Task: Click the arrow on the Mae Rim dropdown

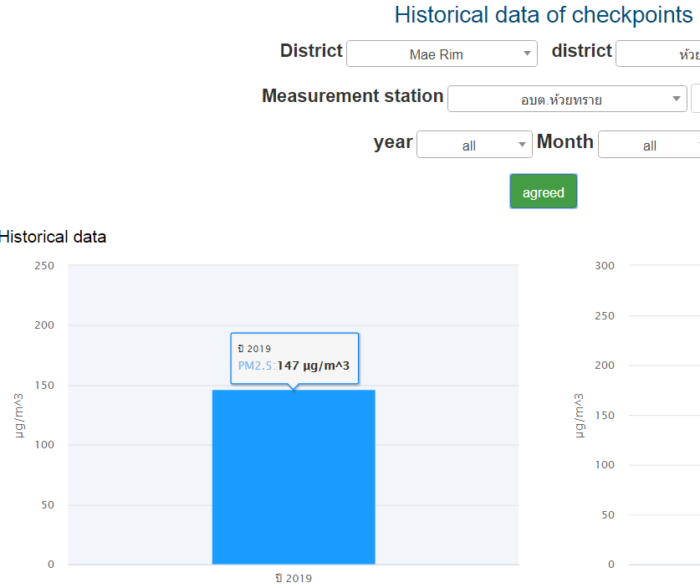Action: (x=527, y=54)
